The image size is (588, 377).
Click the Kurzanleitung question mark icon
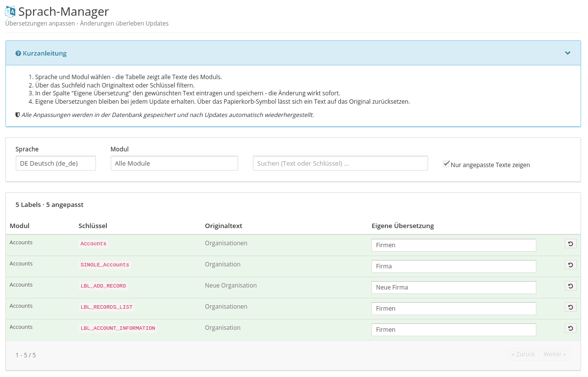click(18, 54)
